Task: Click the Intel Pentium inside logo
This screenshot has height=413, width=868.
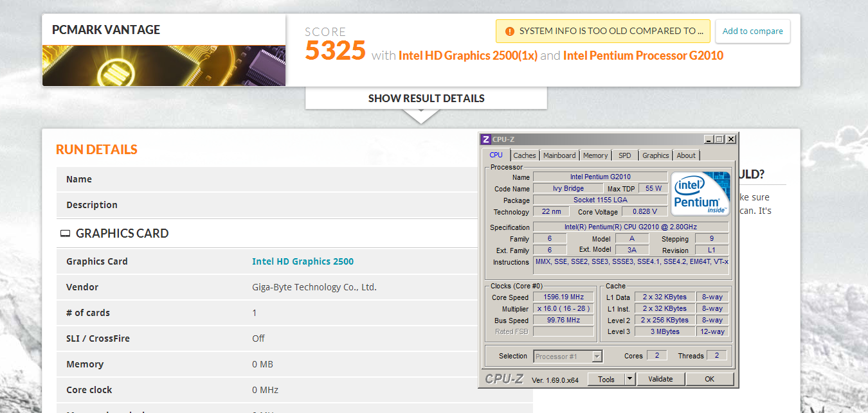Action: (x=700, y=193)
